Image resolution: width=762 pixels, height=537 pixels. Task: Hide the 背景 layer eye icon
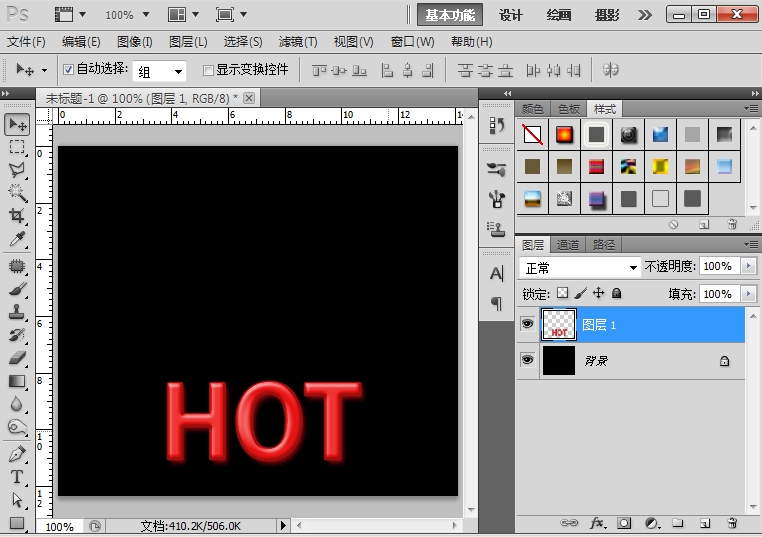pos(527,360)
